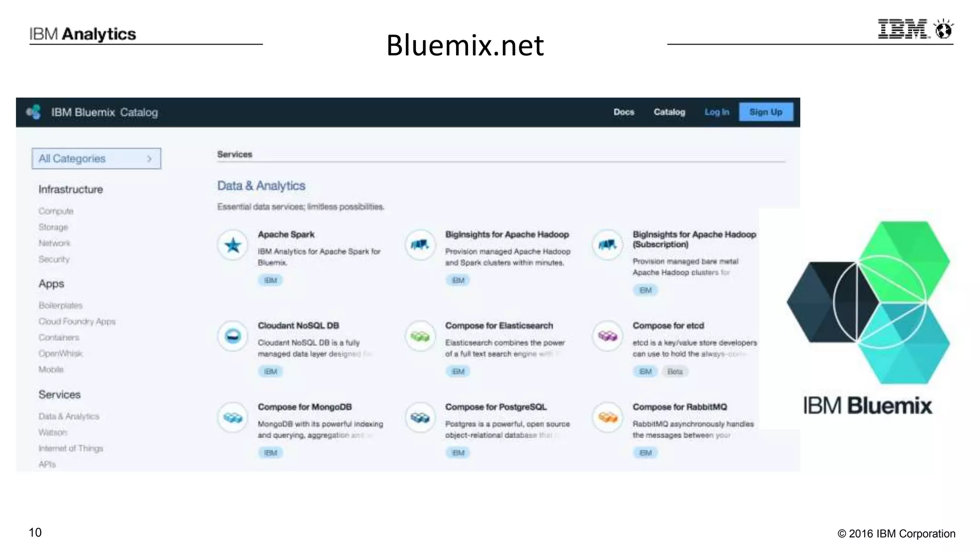Click the Services sidebar heading

[59, 394]
